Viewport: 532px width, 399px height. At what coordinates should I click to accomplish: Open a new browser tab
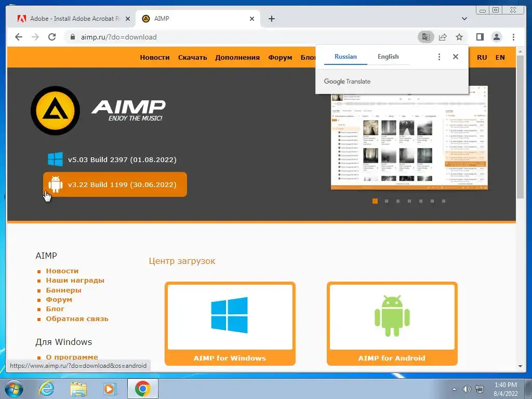click(271, 19)
